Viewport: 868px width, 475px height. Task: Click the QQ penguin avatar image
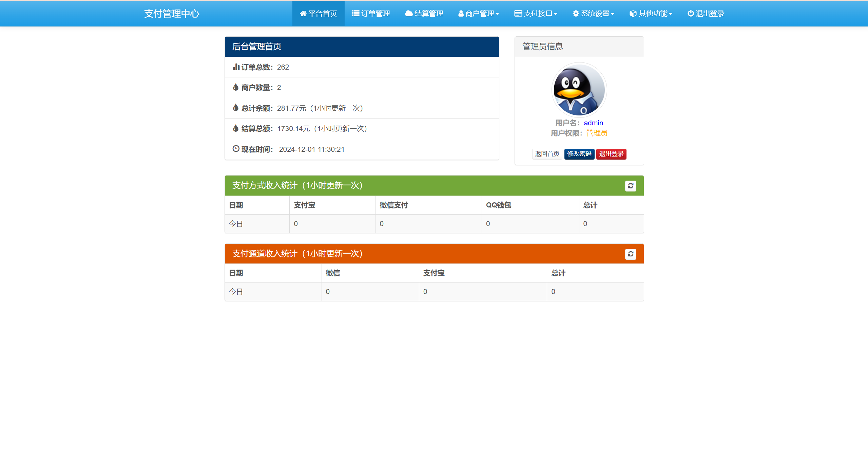(579, 90)
